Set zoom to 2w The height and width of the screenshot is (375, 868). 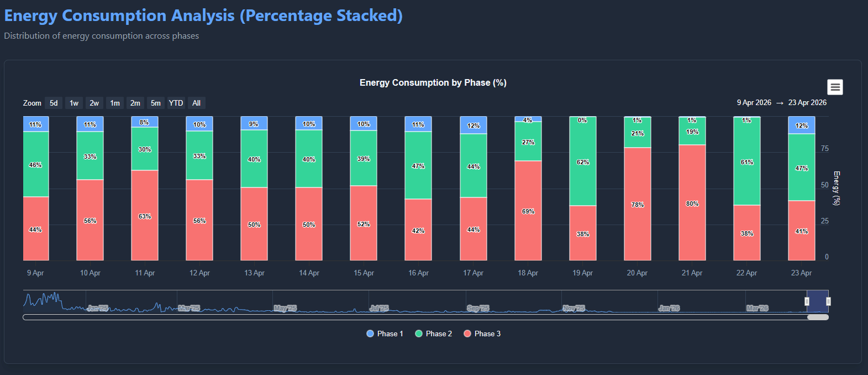tap(94, 103)
